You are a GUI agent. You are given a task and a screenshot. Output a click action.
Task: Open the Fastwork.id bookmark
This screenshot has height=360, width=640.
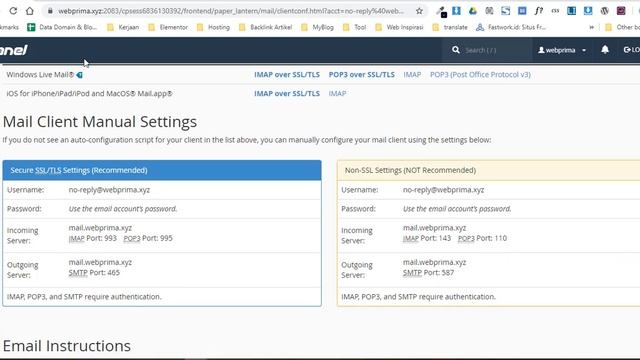[511, 27]
